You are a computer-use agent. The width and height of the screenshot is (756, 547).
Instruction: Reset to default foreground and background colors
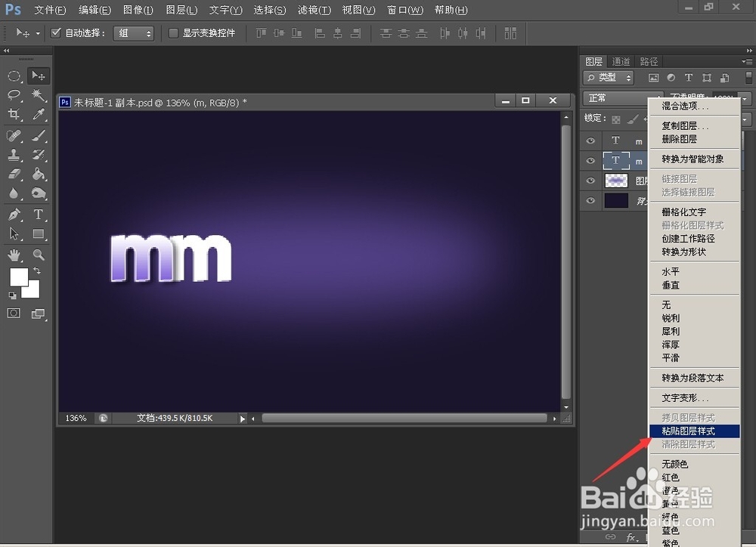click(13, 295)
